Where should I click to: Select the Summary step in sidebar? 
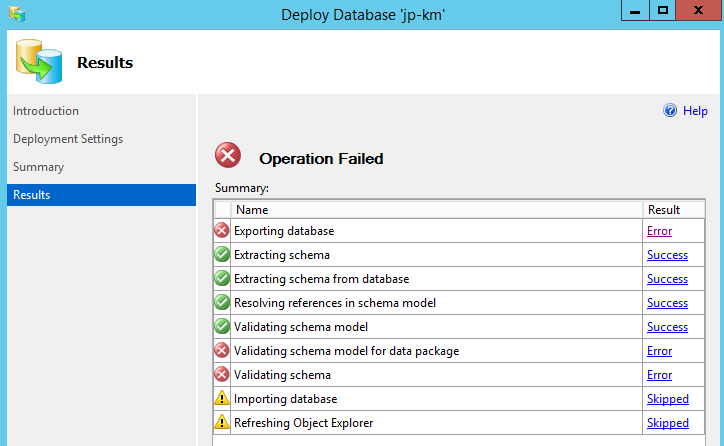click(x=38, y=167)
